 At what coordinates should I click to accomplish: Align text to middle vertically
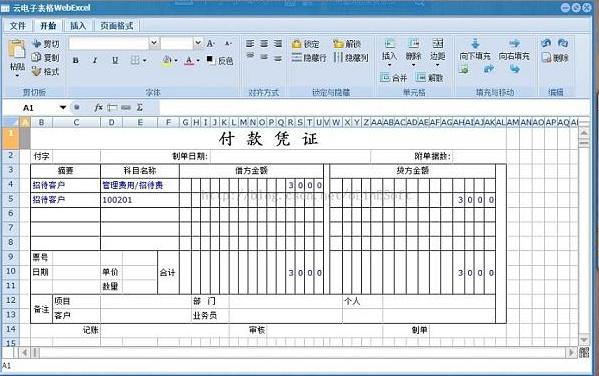click(264, 57)
